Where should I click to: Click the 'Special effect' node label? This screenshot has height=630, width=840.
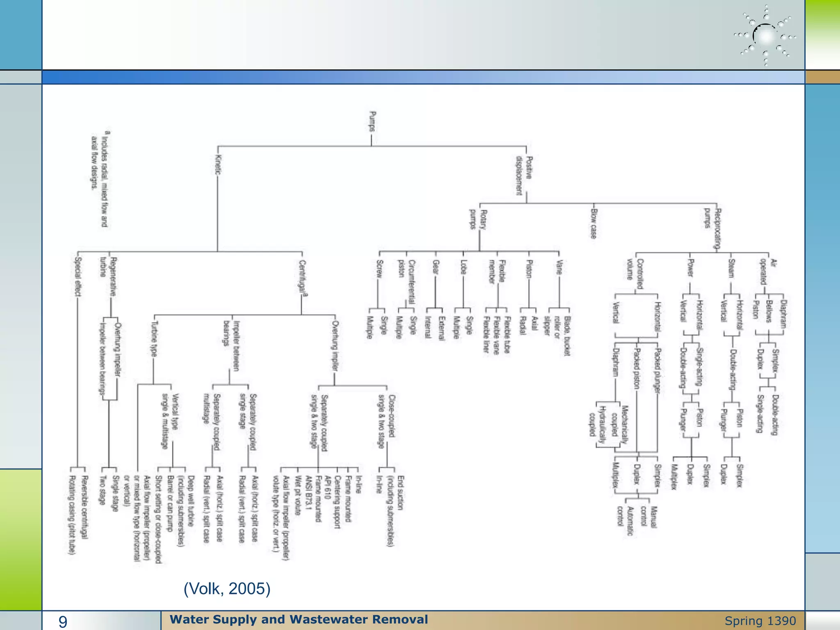click(78, 277)
